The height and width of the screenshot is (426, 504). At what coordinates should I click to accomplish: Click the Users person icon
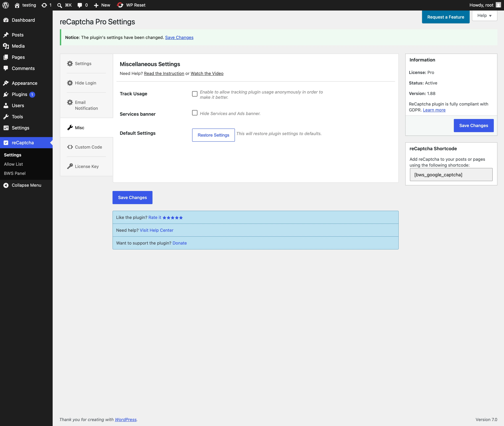click(6, 106)
